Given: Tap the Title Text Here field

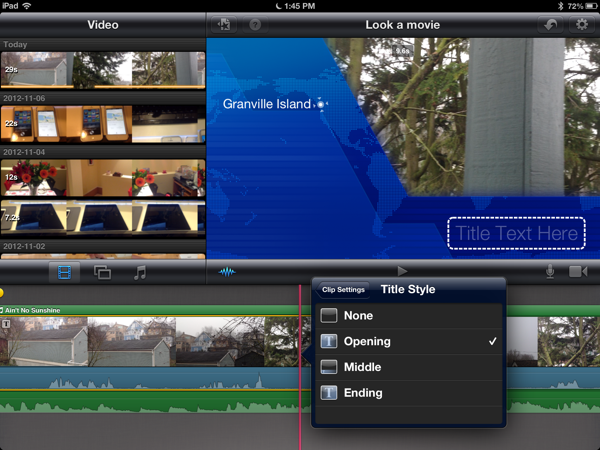Looking at the screenshot, I should coord(516,234).
